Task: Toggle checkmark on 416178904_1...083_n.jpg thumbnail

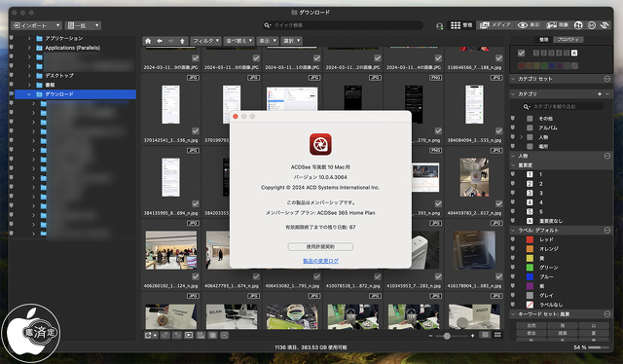Action: tap(499, 276)
